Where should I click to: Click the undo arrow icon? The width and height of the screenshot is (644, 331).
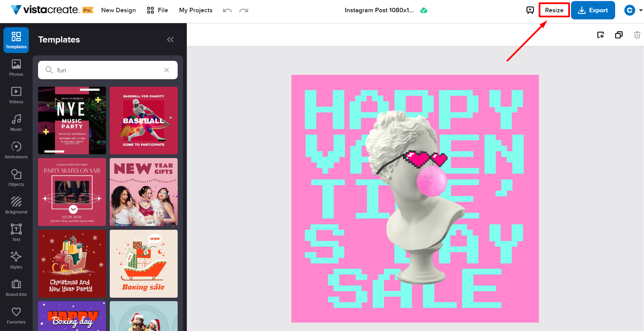pyautogui.click(x=227, y=11)
